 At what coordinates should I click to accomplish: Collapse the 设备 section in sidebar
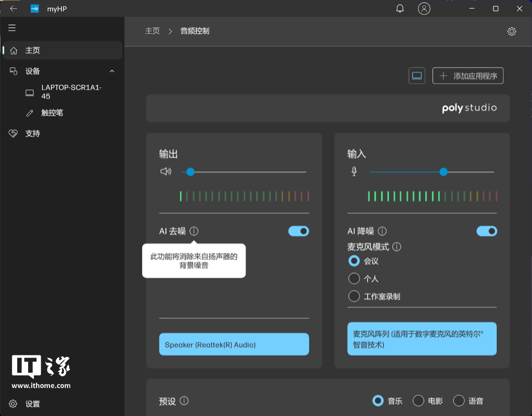coord(112,71)
